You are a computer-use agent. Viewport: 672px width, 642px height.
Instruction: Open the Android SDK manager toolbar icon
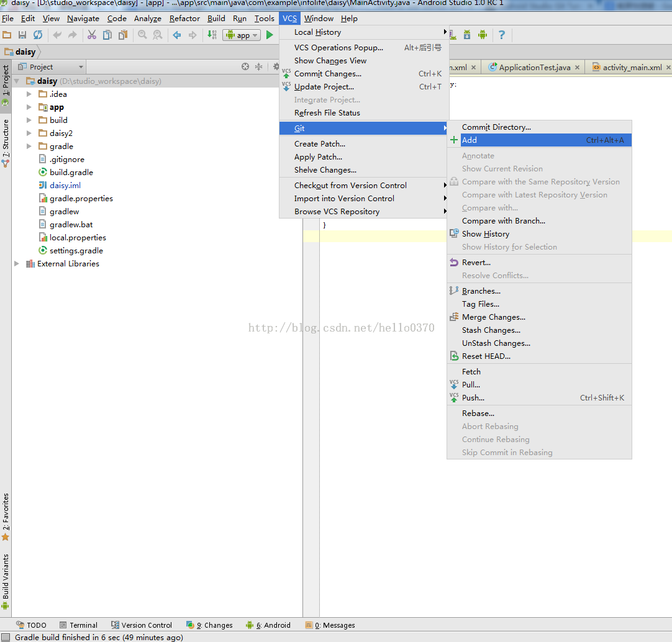pos(467,35)
